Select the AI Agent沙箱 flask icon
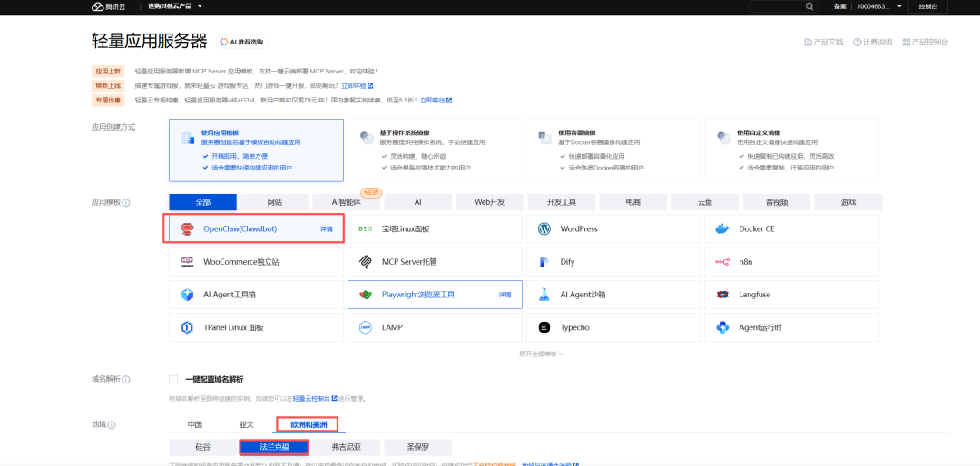The width and height of the screenshot is (980, 466). [544, 295]
